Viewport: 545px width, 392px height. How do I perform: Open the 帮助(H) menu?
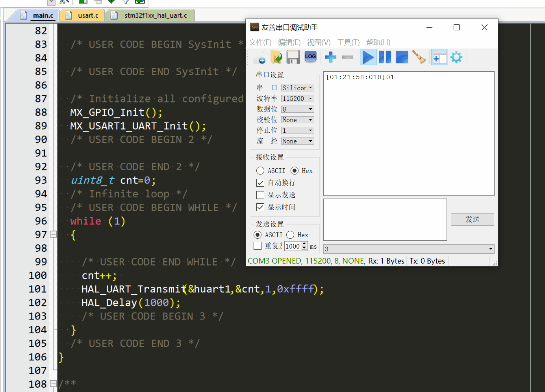[378, 42]
